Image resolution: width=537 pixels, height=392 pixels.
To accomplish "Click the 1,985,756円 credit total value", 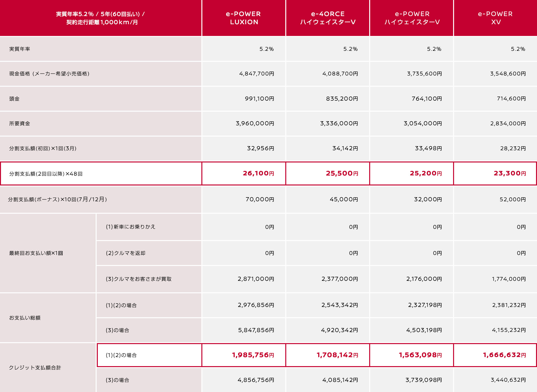I will click(x=253, y=355).
